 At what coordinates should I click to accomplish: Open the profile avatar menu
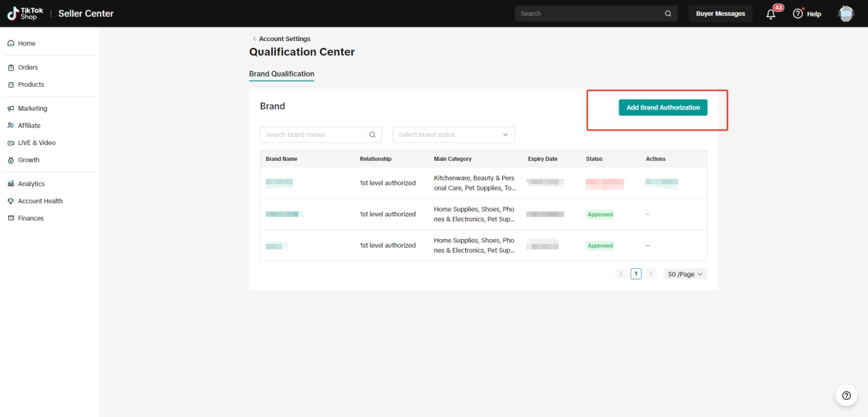point(846,14)
